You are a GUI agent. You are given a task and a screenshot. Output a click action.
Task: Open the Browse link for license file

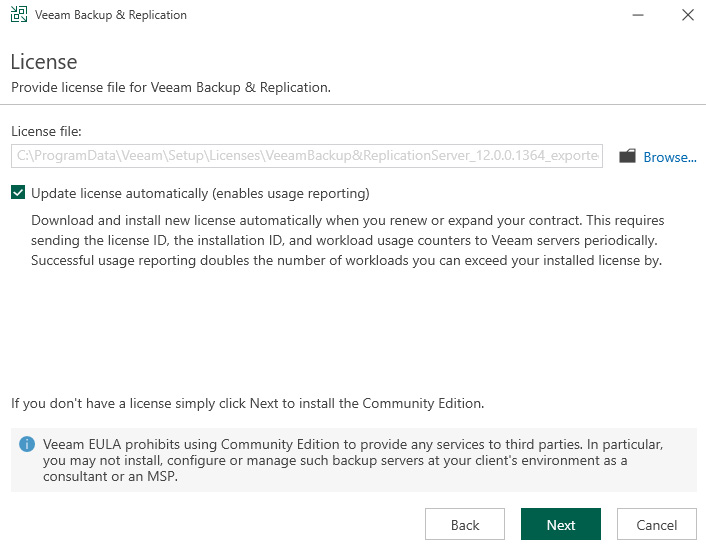click(670, 157)
